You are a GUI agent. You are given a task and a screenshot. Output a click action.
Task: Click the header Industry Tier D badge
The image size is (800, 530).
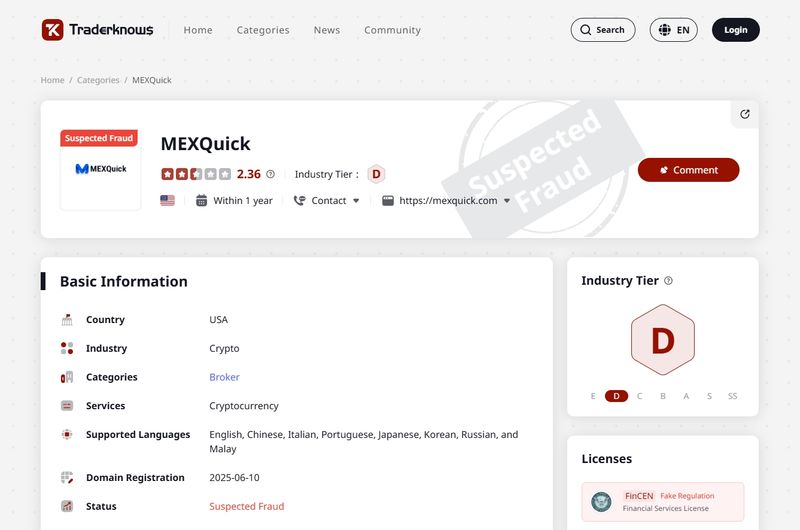pyautogui.click(x=376, y=174)
